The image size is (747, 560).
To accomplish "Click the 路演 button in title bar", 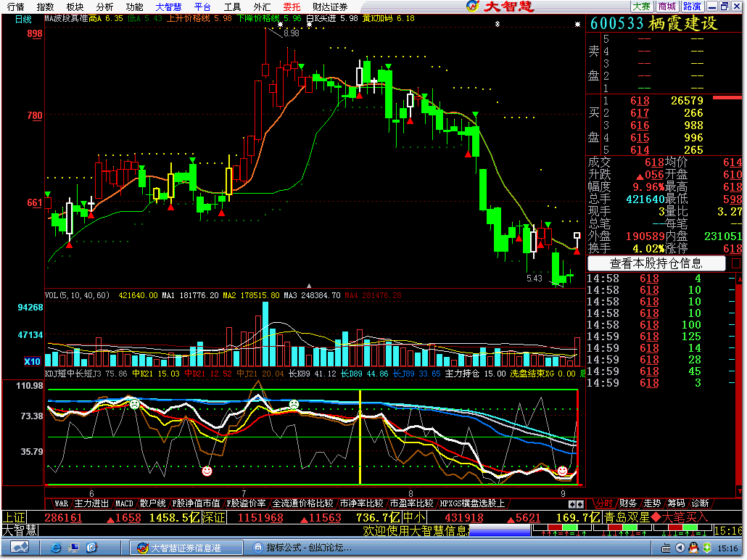I will [692, 7].
